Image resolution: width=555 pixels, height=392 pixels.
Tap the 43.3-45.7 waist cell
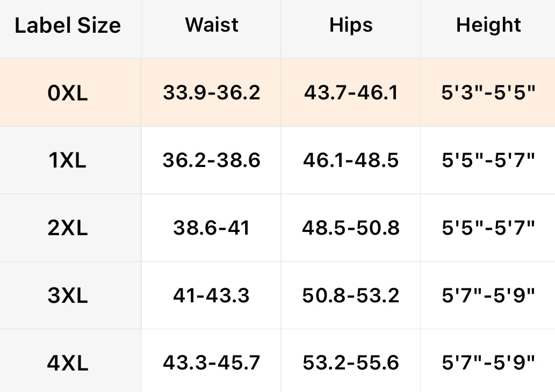tap(212, 363)
